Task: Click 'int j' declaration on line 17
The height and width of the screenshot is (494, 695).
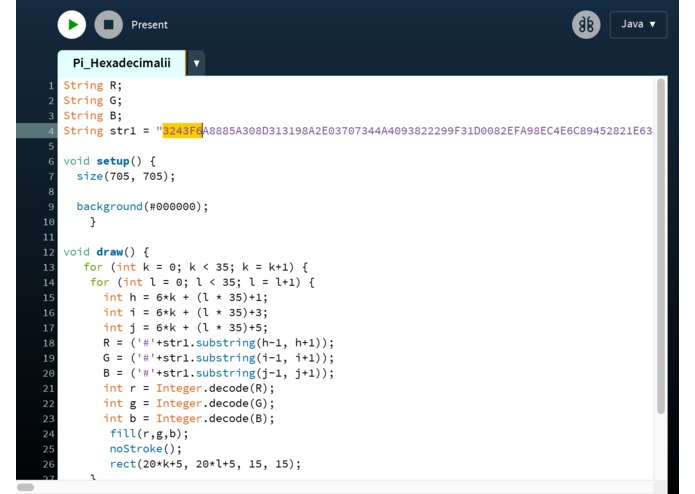Action: point(185,328)
